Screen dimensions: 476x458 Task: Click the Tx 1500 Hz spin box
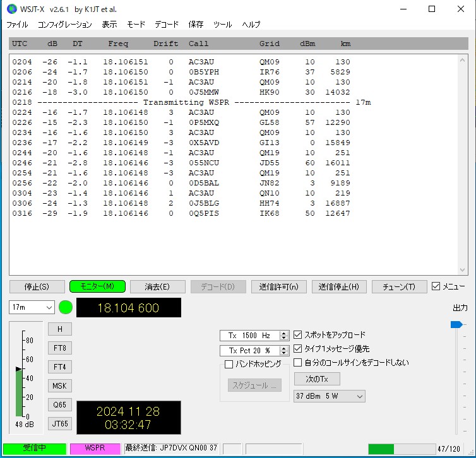pos(254,336)
